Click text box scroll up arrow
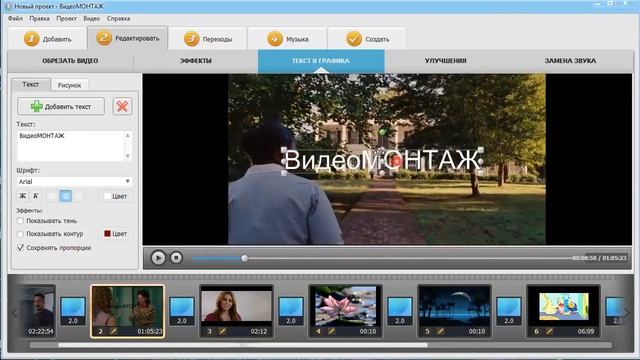The width and height of the screenshot is (640, 360). (128, 135)
